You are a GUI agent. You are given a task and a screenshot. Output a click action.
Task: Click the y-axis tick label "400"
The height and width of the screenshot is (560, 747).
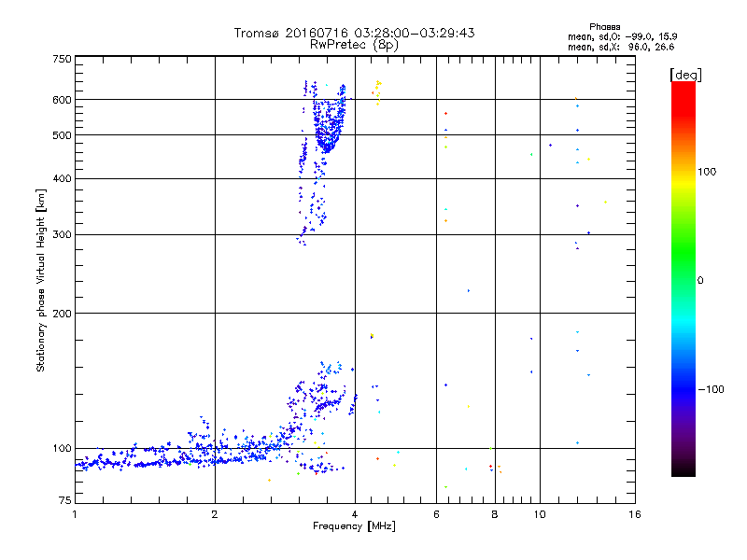click(63, 179)
